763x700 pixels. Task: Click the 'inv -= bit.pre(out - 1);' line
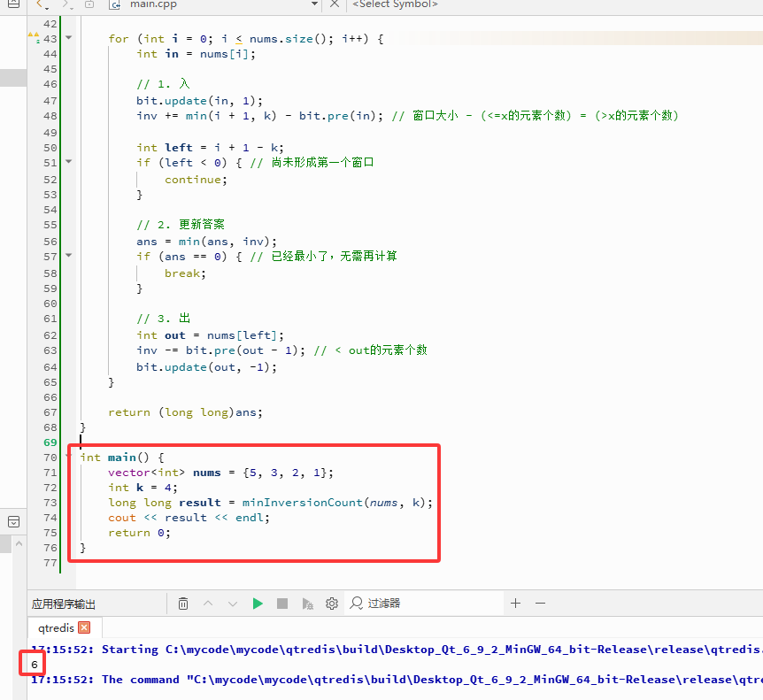220,350
